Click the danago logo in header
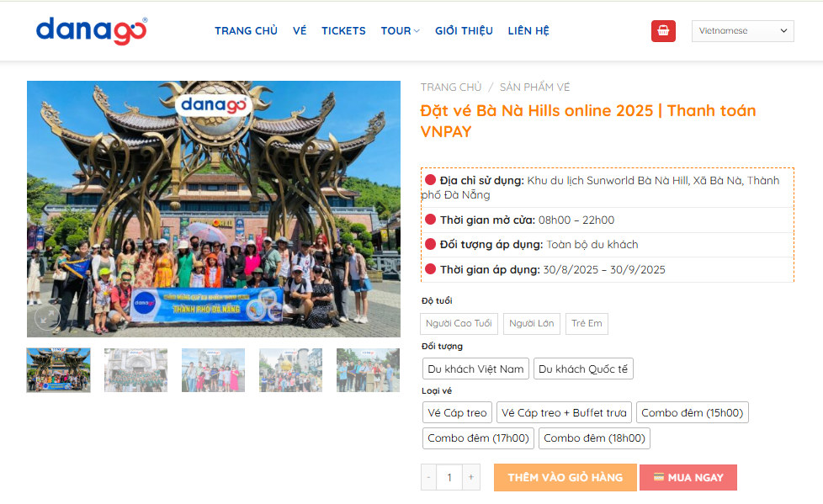 coord(92,31)
